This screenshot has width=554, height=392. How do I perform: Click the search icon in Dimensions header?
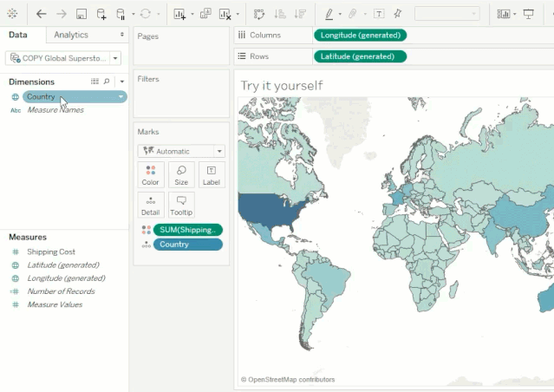coord(107,82)
